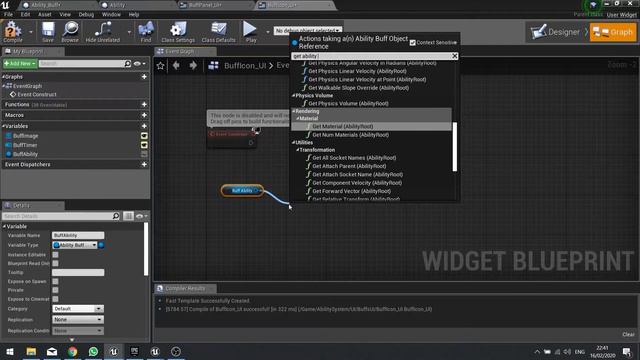Image resolution: width=640 pixels, height=360 pixels.
Task: Toggle Private checkbox
Action: click(56, 290)
